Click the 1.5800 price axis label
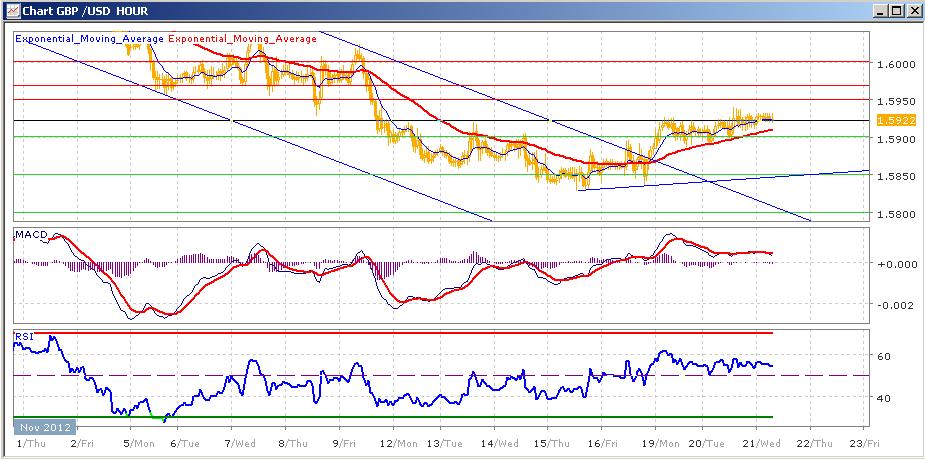Viewport: 925px width, 459px height. (896, 214)
